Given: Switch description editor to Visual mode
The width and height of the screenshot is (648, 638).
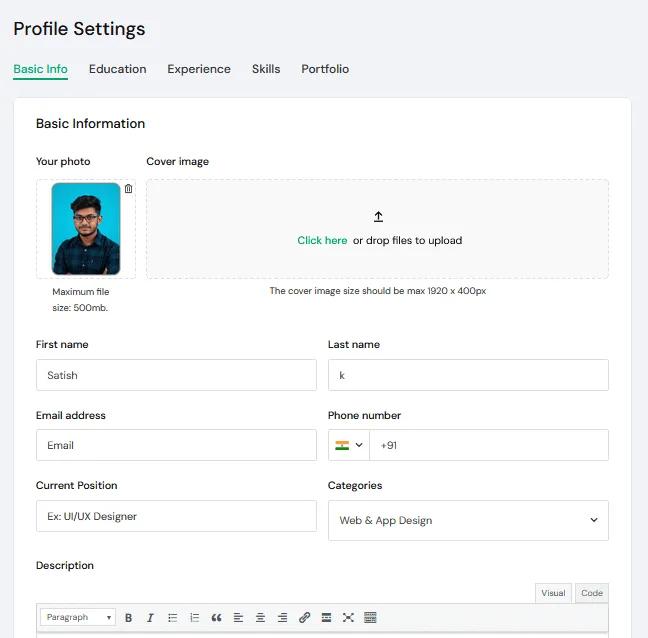Looking at the screenshot, I should point(553,593).
